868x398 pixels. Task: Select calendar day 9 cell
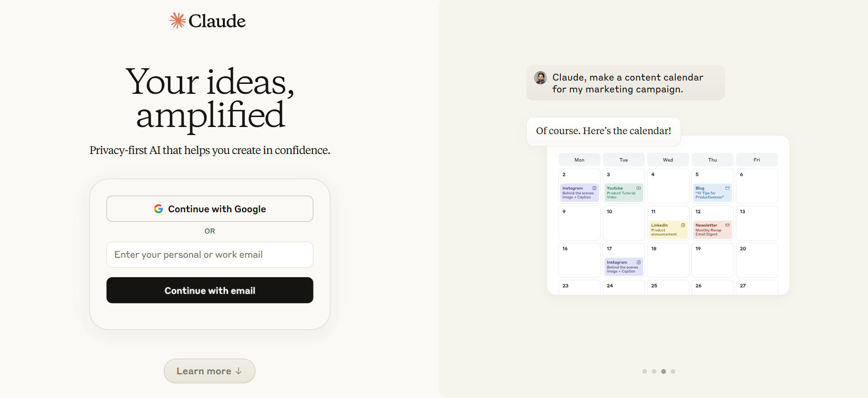579,223
